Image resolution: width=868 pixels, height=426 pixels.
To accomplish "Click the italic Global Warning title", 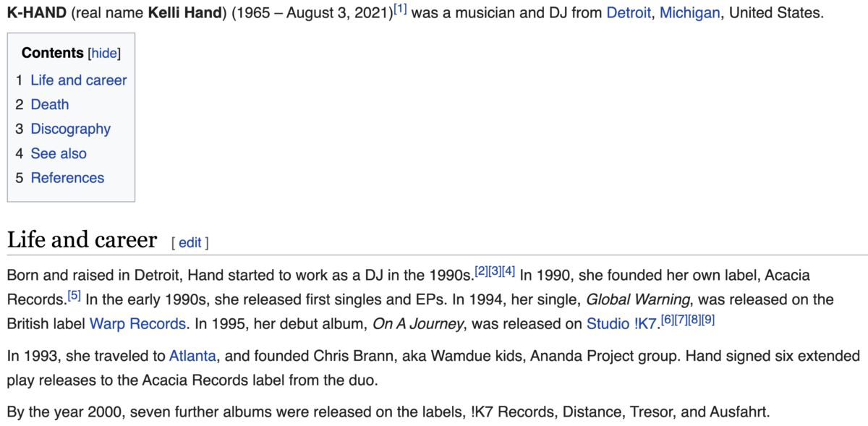I will coord(639,299).
